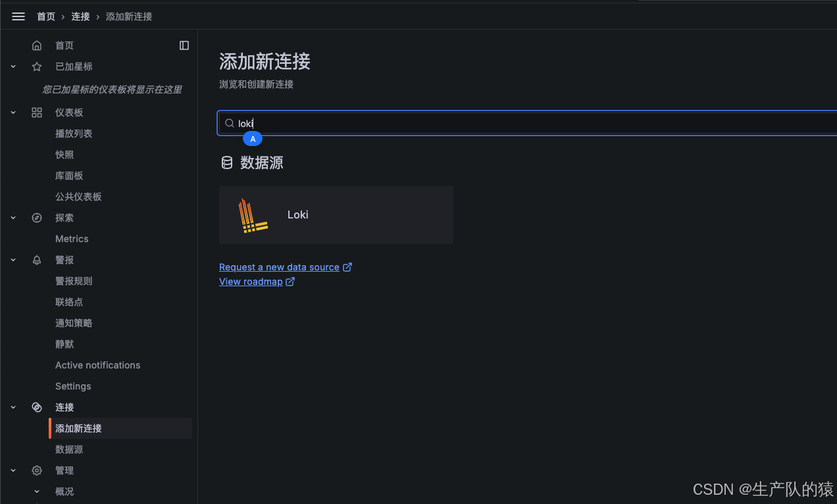Open Settings under alerting

73,386
